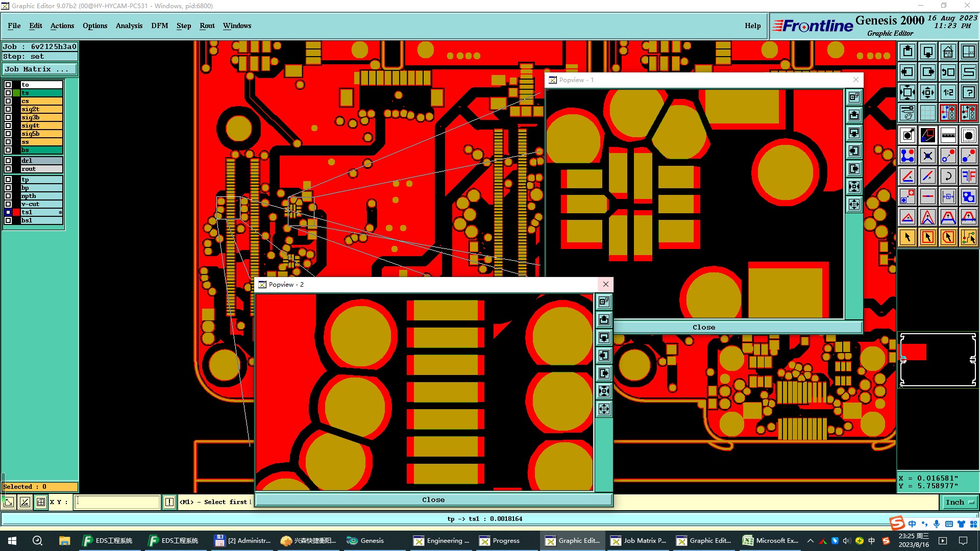
Task: Click the rotate feature tool icon
Action: [x=948, y=176]
